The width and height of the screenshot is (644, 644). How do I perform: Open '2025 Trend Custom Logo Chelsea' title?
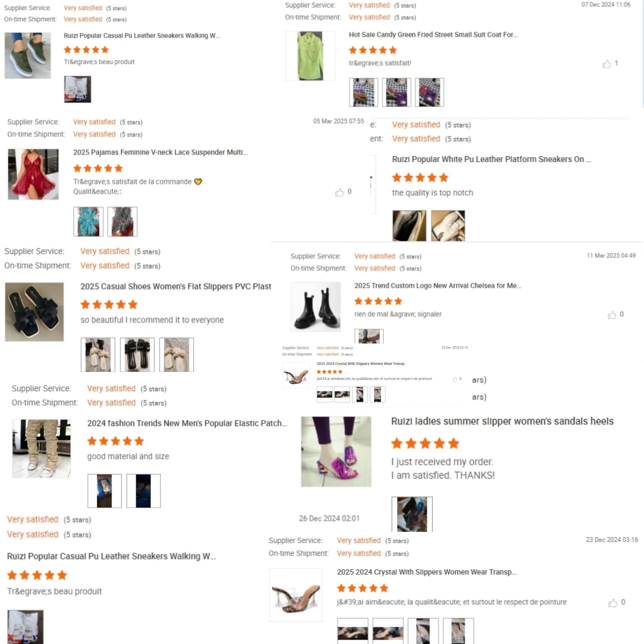tap(437, 286)
